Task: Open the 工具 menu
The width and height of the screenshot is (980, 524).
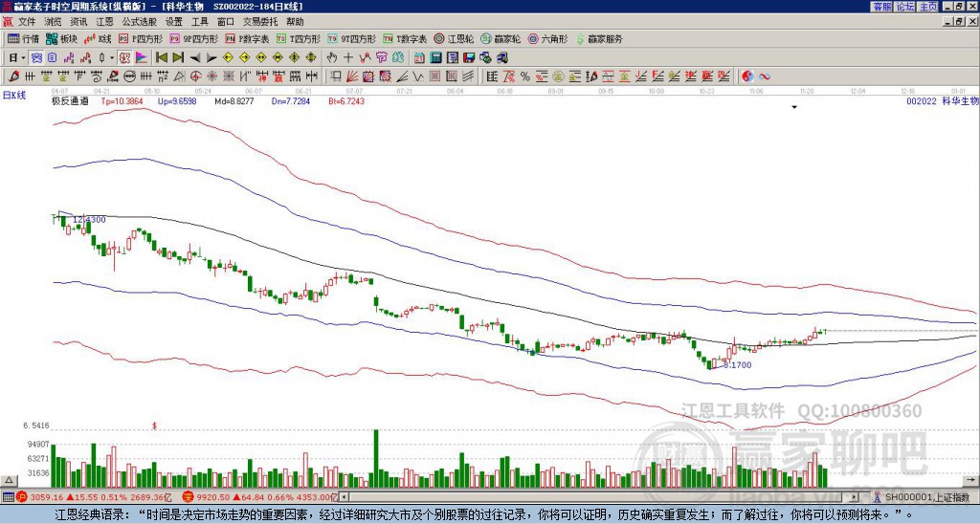Action: pyautogui.click(x=200, y=22)
